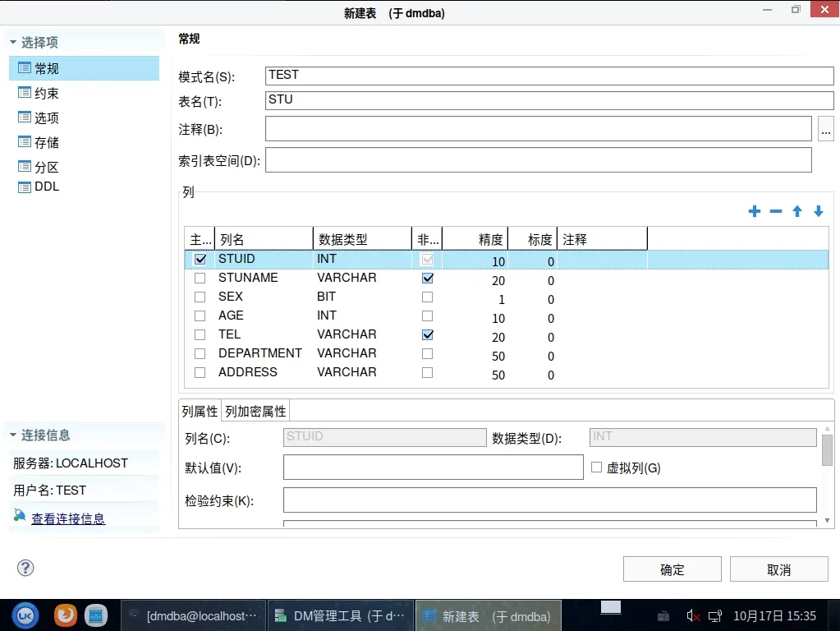Select 约束 in the left options list
The image size is (840, 631).
click(46, 94)
